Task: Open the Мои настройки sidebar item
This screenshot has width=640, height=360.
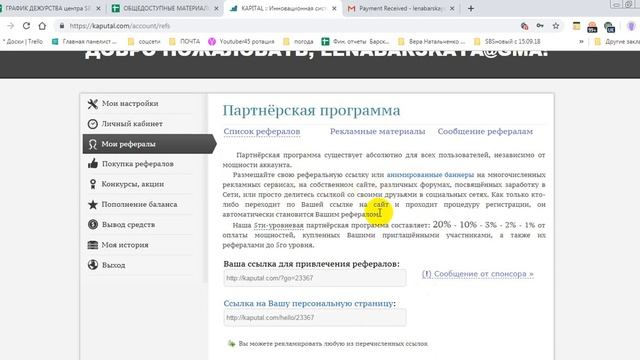Action: coord(130,104)
